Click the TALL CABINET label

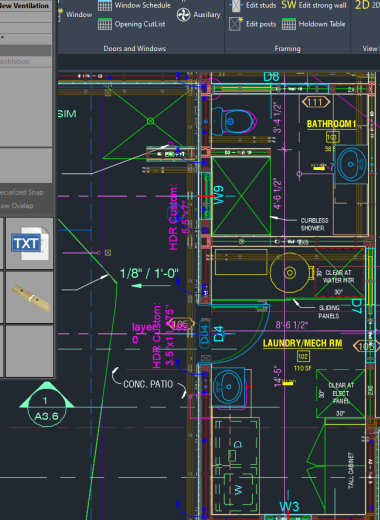pos(351,470)
